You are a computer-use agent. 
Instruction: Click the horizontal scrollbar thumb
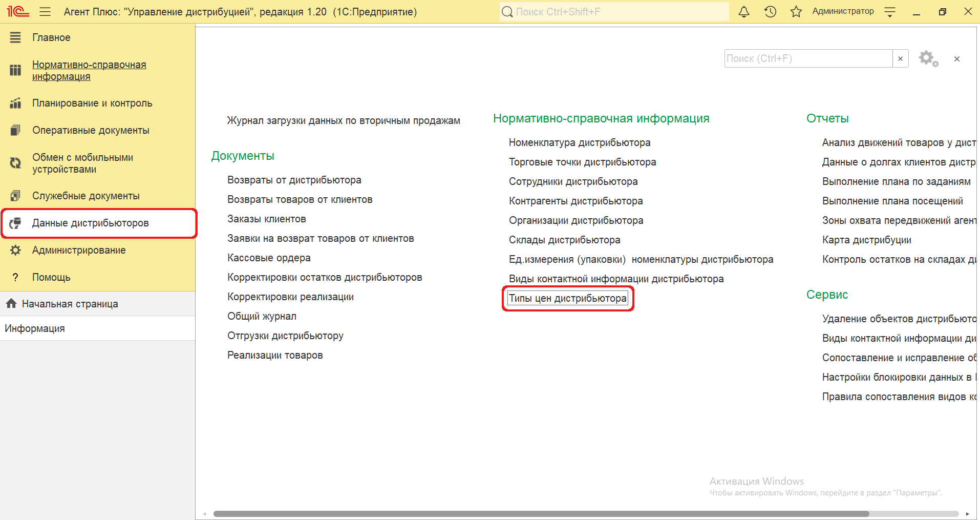point(541,513)
